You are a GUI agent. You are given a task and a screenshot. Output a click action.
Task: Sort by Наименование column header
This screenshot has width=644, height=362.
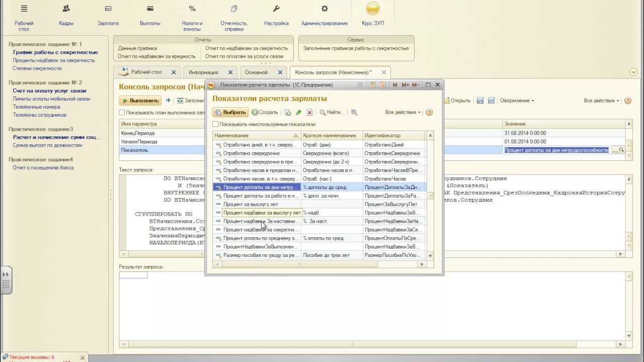point(257,135)
